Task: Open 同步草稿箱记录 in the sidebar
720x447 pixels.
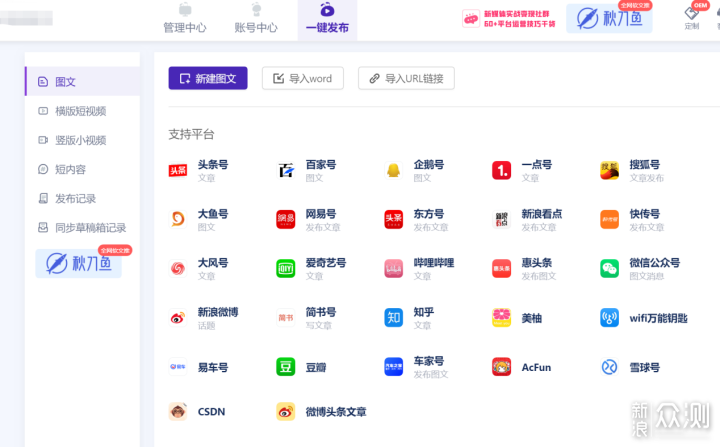Action: 83,228
